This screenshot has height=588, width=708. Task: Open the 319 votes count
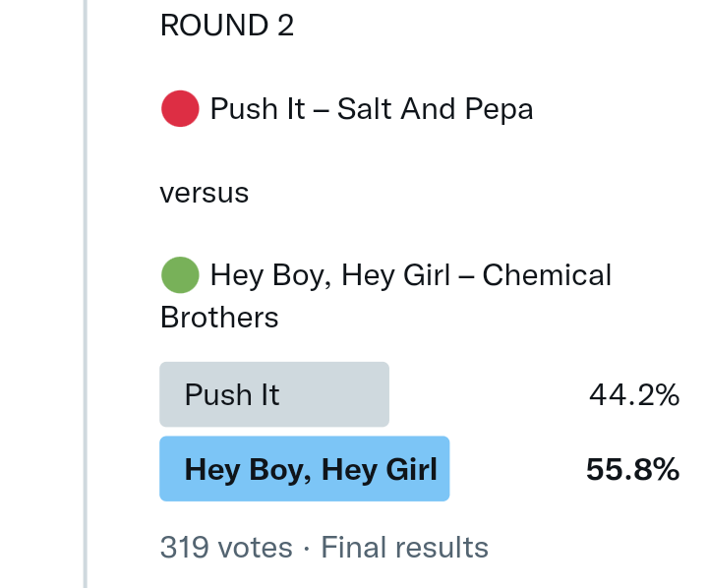click(x=226, y=548)
